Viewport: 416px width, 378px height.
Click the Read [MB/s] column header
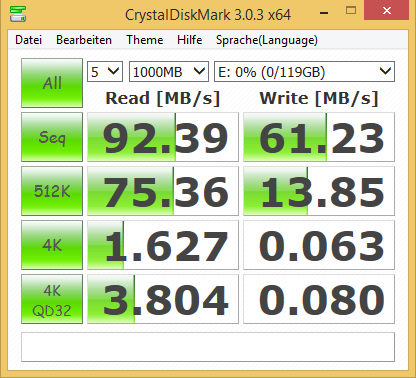163,98
